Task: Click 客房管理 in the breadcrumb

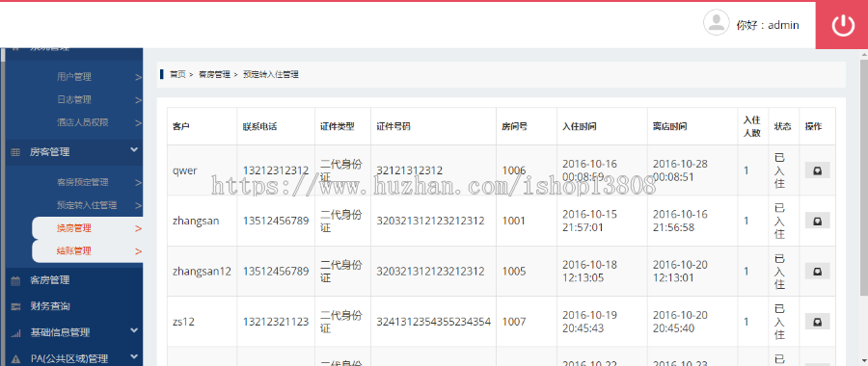Action: coord(214,74)
